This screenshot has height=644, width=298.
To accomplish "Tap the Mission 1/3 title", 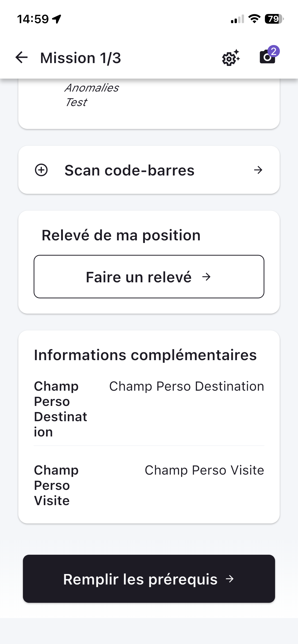I will [80, 58].
